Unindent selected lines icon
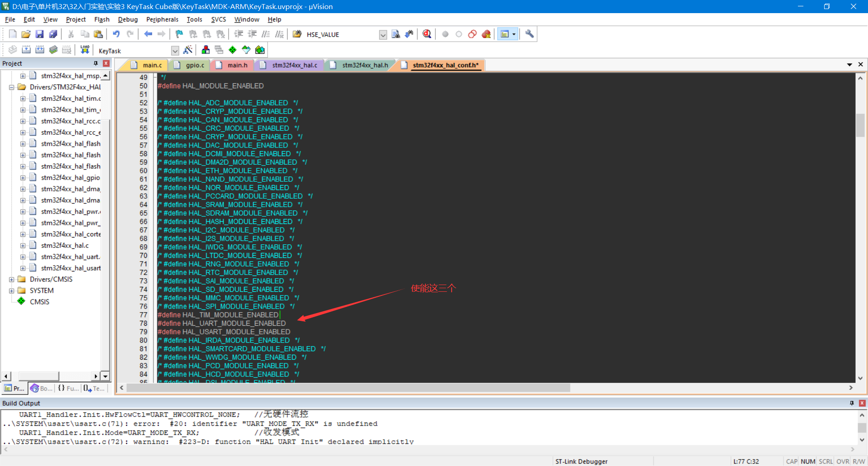This screenshot has height=466, width=868. point(252,34)
